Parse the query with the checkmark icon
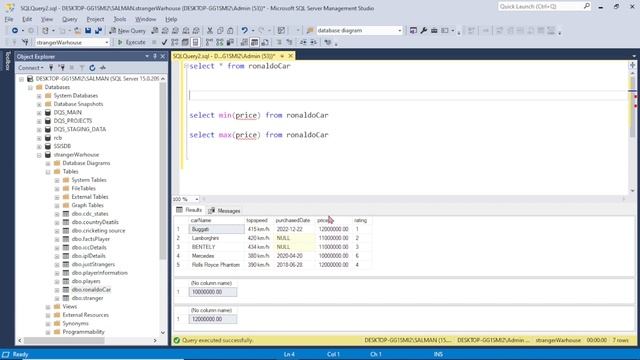The image size is (640, 360). 164,42
